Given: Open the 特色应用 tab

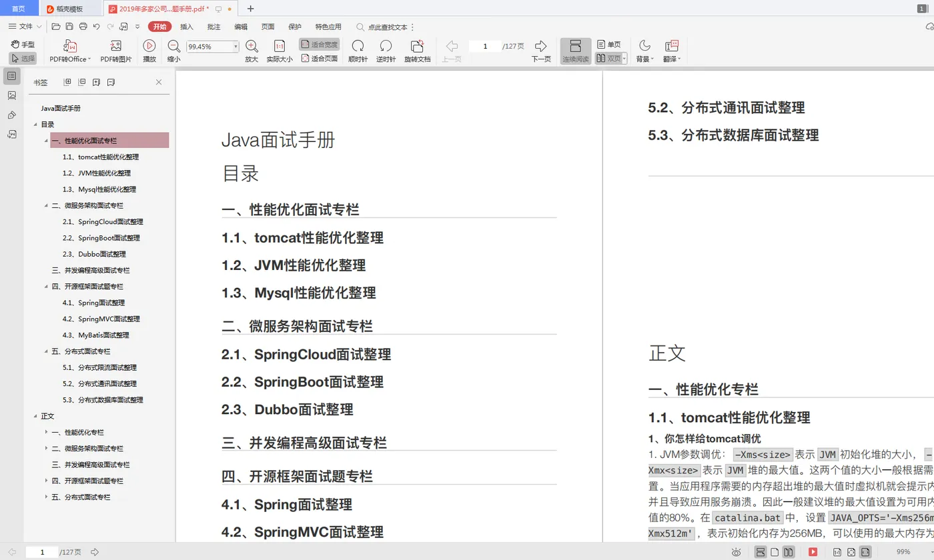Looking at the screenshot, I should (x=328, y=27).
